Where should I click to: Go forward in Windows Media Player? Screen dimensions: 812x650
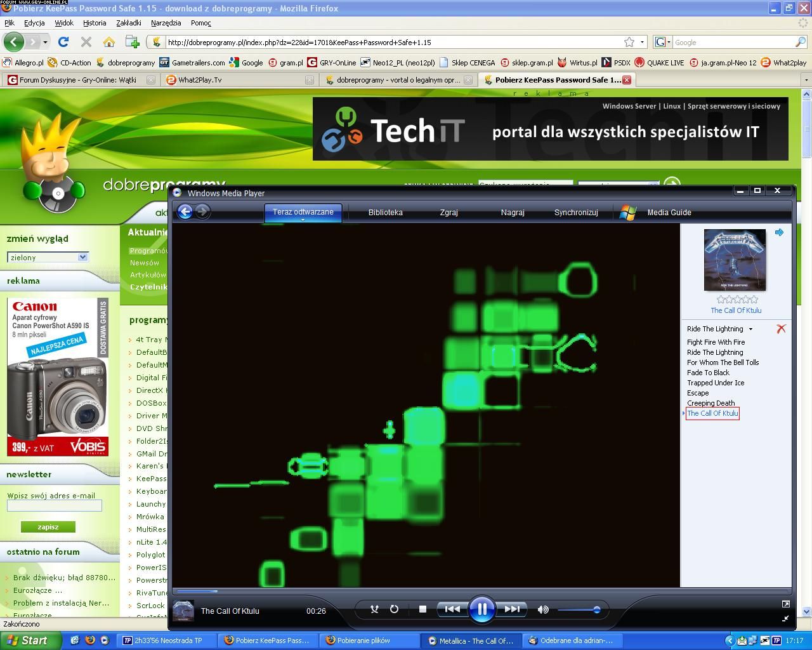point(202,211)
